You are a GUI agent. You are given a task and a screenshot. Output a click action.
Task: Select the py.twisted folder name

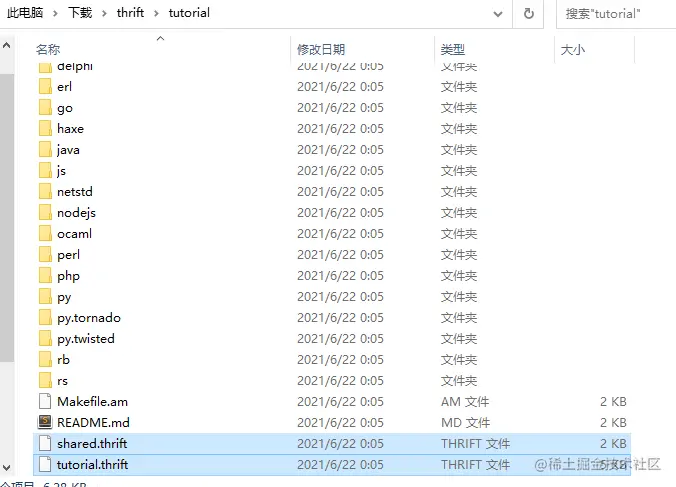pos(86,339)
